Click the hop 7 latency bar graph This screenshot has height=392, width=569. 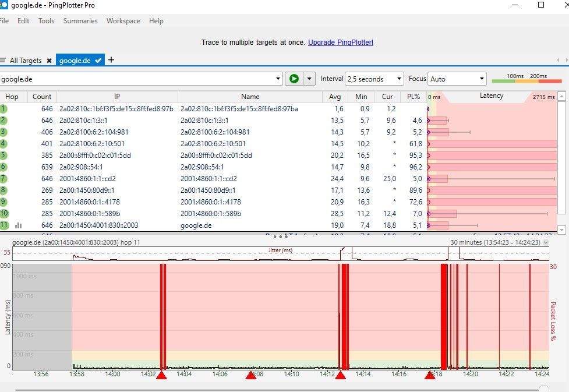click(492, 179)
